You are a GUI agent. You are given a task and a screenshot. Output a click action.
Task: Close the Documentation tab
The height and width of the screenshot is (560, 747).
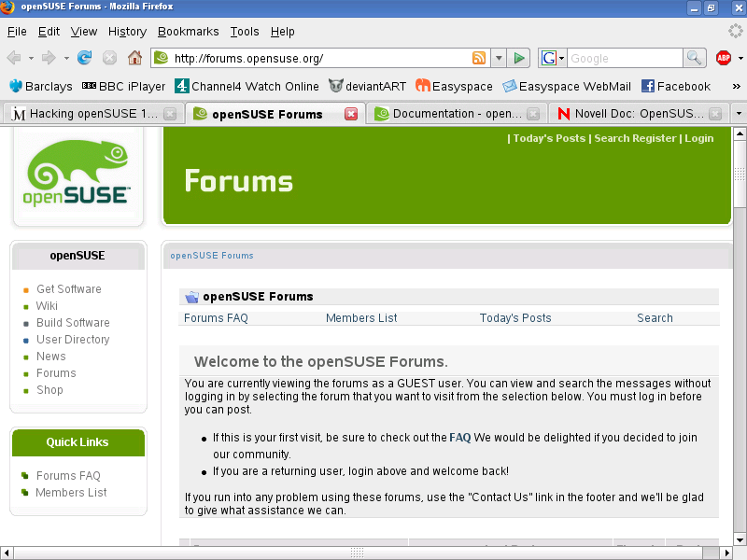[x=533, y=114]
